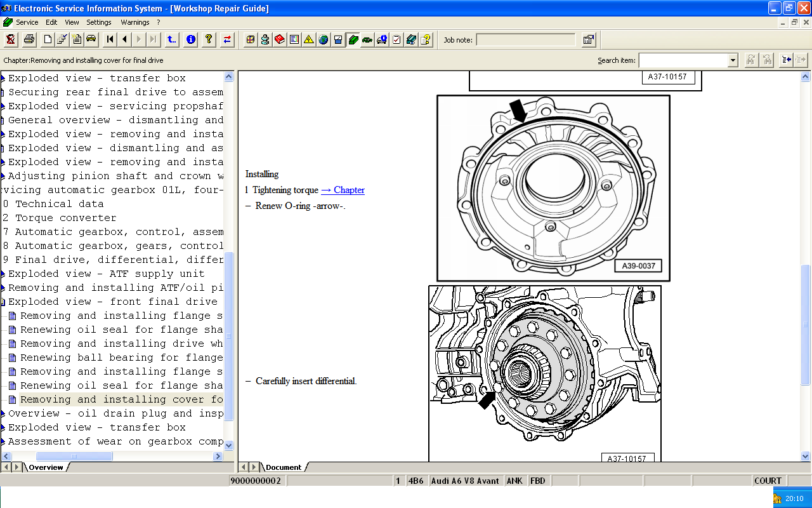The image size is (812, 508).
Task: Click the teal book with pen icon
Action: (411, 40)
